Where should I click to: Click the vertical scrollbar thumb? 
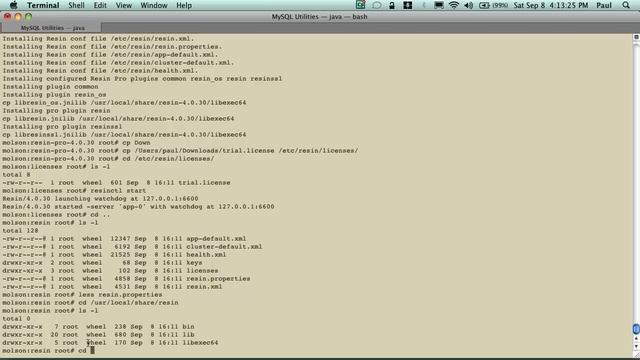click(x=636, y=329)
